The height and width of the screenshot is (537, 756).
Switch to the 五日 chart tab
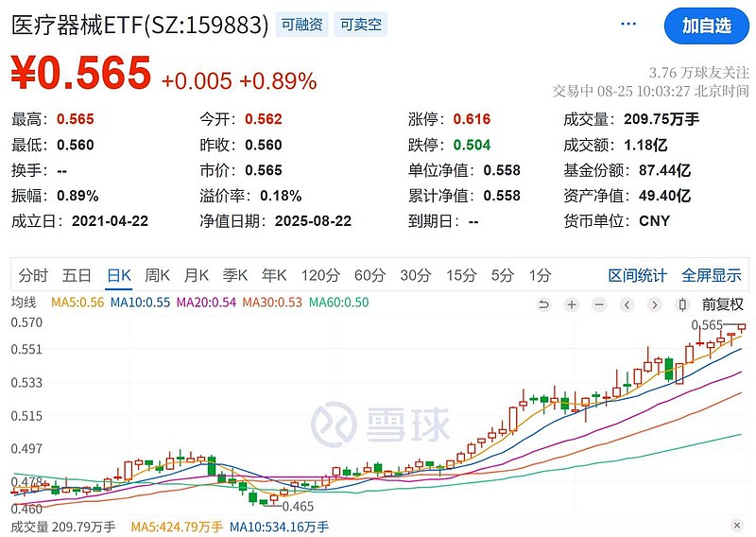click(77, 275)
